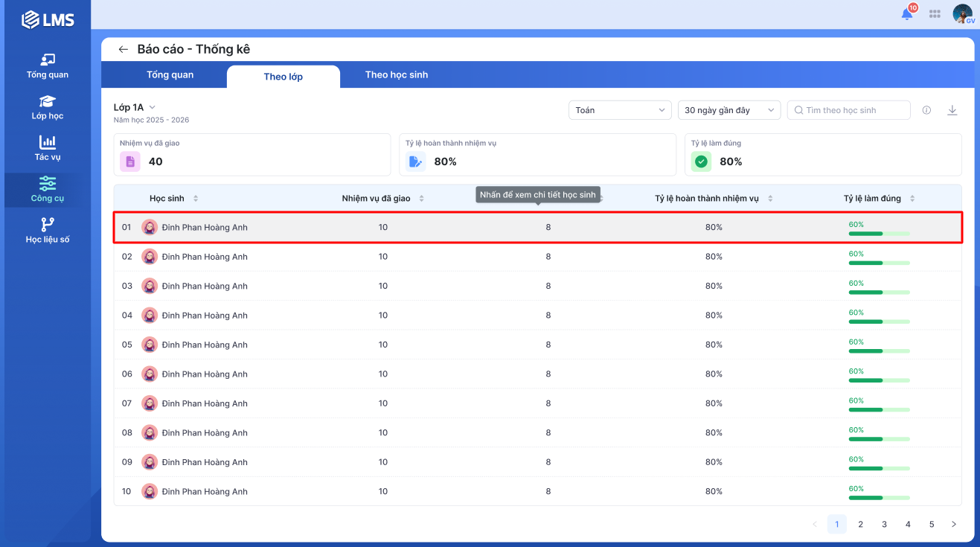
Task: Click the user profile avatar
Action: point(962,13)
